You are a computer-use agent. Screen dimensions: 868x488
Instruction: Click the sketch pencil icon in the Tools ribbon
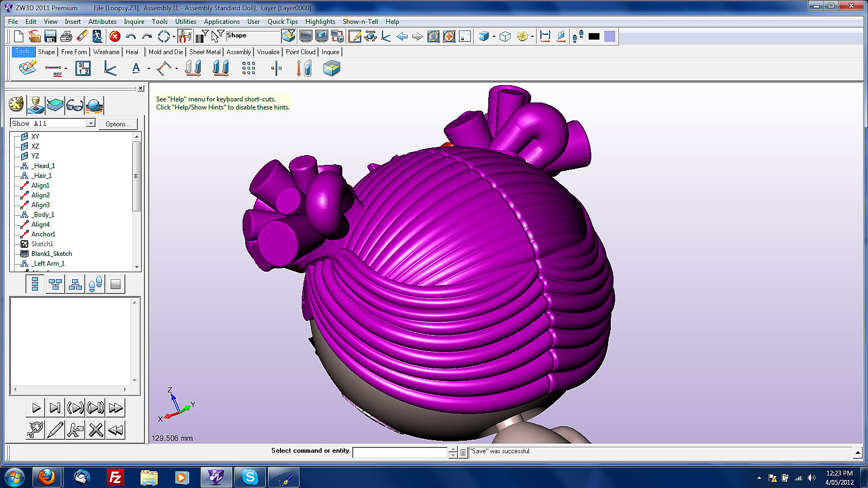[28, 68]
